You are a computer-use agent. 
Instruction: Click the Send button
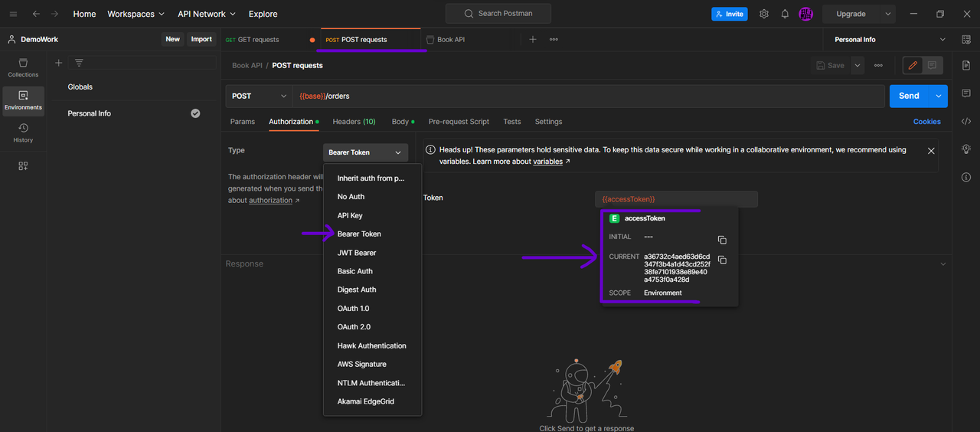pyautogui.click(x=909, y=96)
